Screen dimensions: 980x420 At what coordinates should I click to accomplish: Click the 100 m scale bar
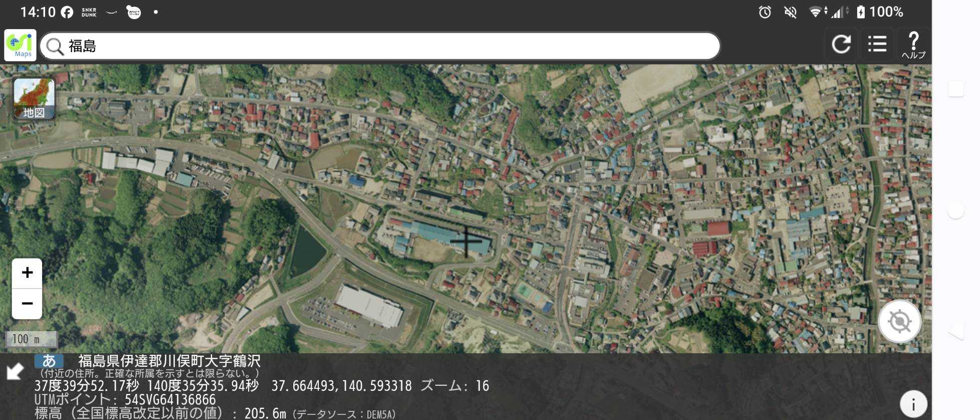(32, 339)
